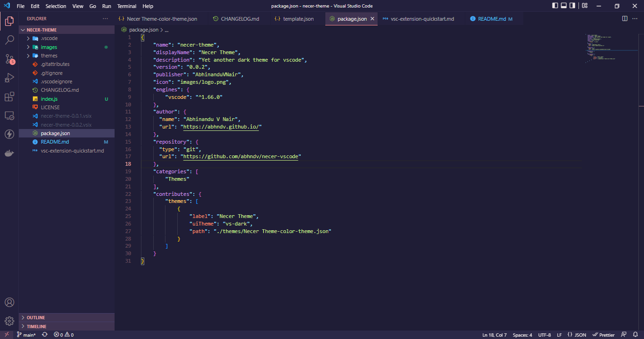Open the feedback icon in status bar

click(624, 335)
